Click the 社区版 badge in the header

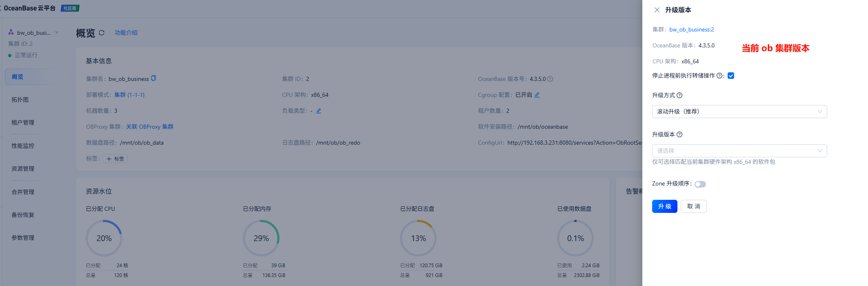[70, 8]
